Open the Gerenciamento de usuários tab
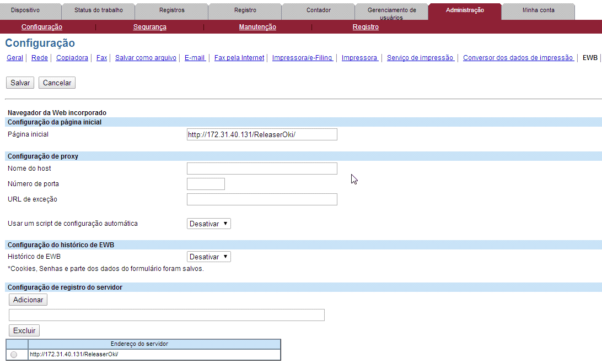Image resolution: width=602 pixels, height=364 pixels. coord(392,12)
